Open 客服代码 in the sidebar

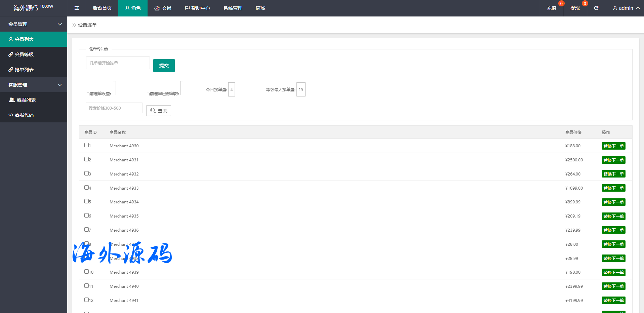click(x=24, y=115)
